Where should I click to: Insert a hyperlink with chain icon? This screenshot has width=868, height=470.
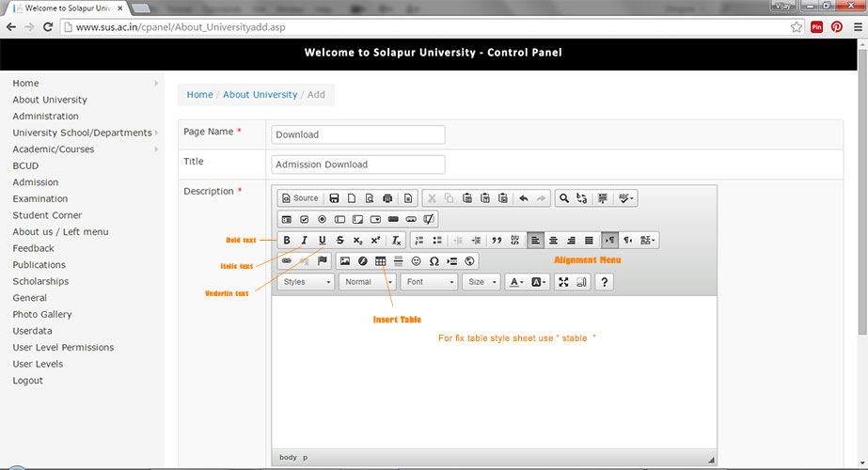point(286,260)
